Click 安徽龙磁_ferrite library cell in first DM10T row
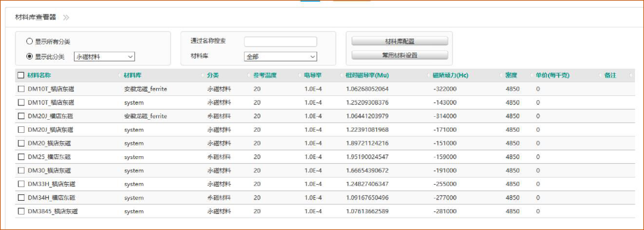 pyautogui.click(x=145, y=89)
